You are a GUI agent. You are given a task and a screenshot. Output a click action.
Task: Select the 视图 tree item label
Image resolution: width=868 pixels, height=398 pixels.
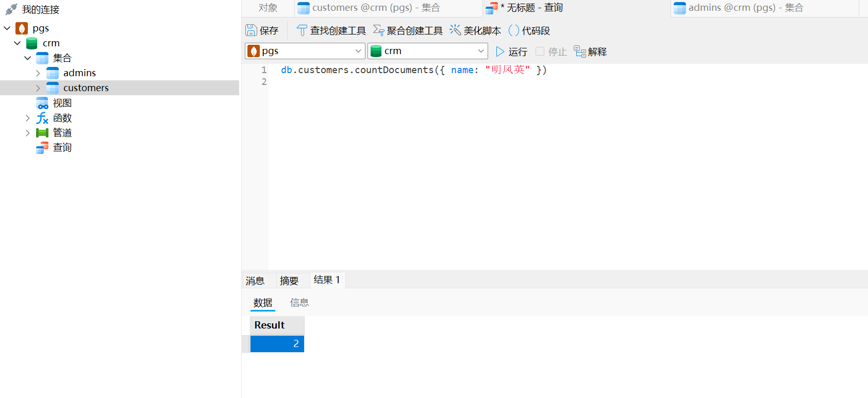tap(62, 103)
